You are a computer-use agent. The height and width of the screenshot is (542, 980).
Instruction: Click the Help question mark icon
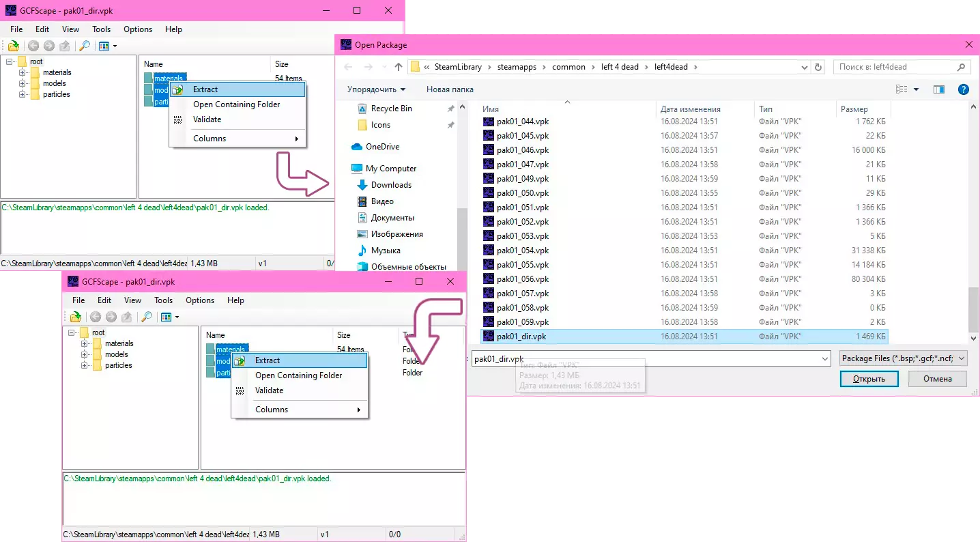coord(964,89)
